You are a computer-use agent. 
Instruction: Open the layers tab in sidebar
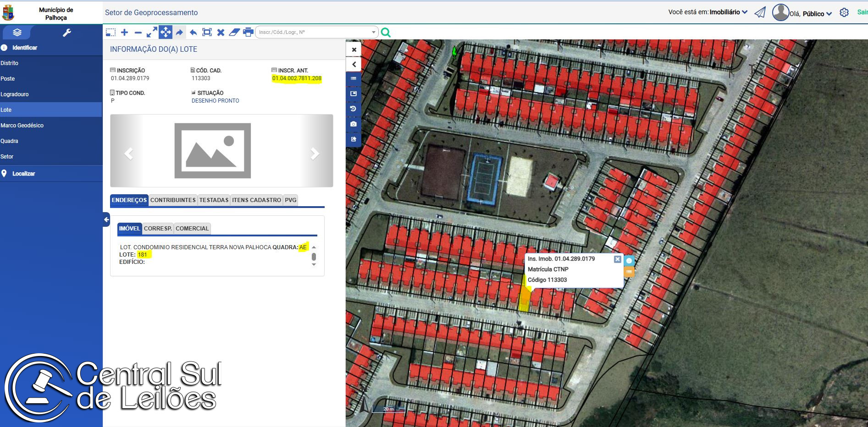17,33
